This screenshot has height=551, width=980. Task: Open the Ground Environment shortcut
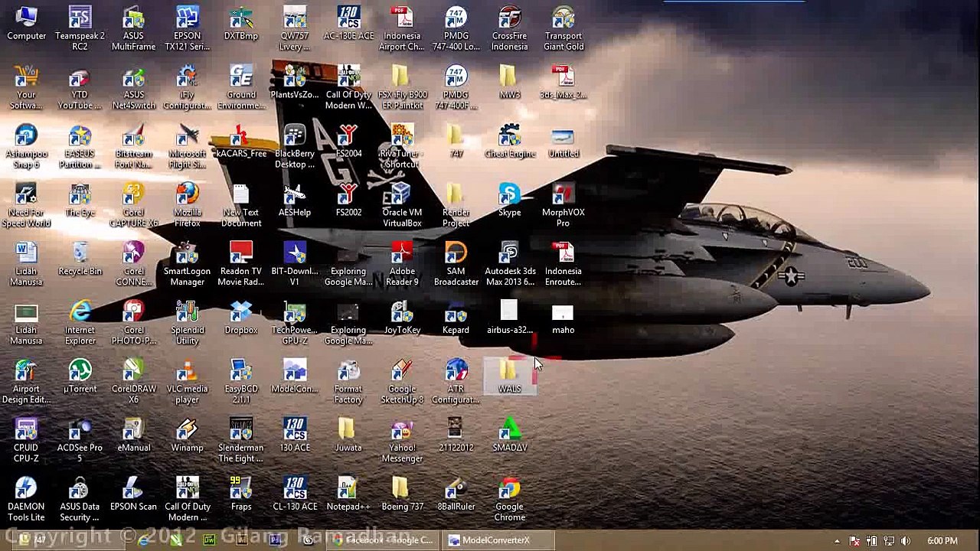click(x=240, y=88)
